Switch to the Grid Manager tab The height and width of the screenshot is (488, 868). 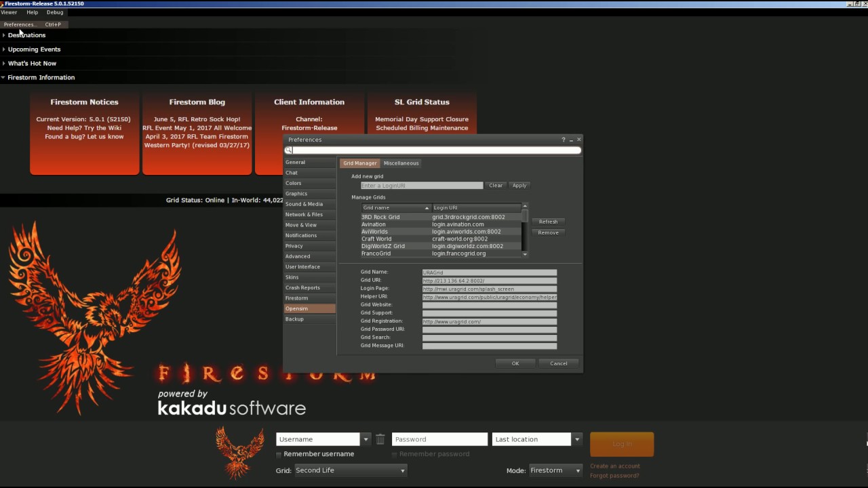(x=359, y=163)
